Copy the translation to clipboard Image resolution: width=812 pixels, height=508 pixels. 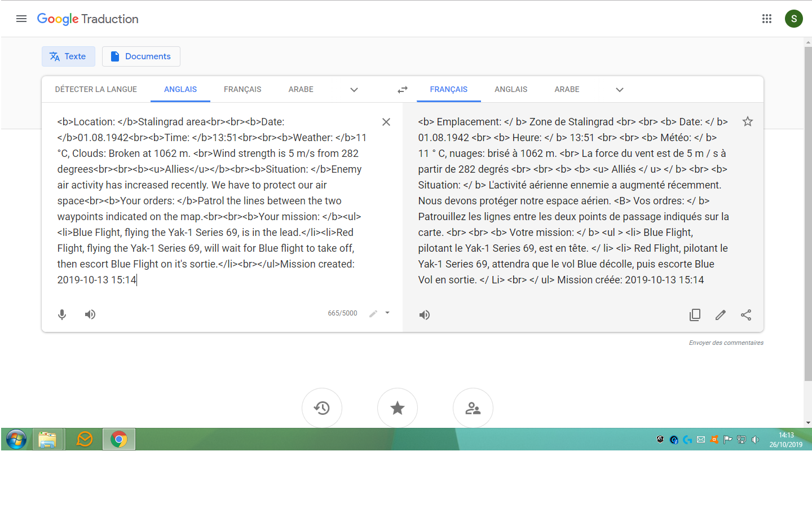[x=695, y=315]
